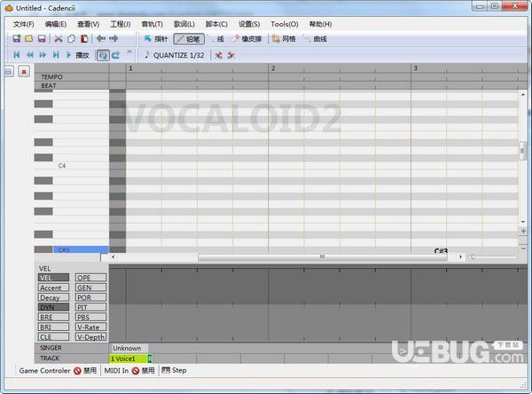Toggle the grid (网格) option
This screenshot has height=394, width=532.
click(x=284, y=39)
